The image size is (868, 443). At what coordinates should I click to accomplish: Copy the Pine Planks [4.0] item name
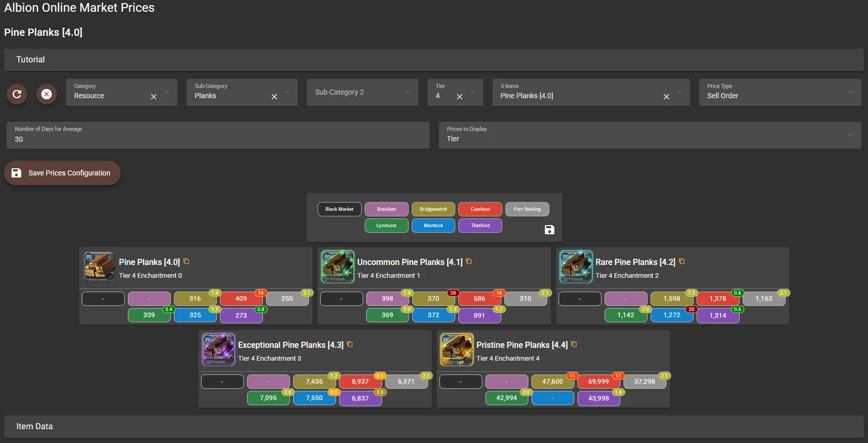187,261
